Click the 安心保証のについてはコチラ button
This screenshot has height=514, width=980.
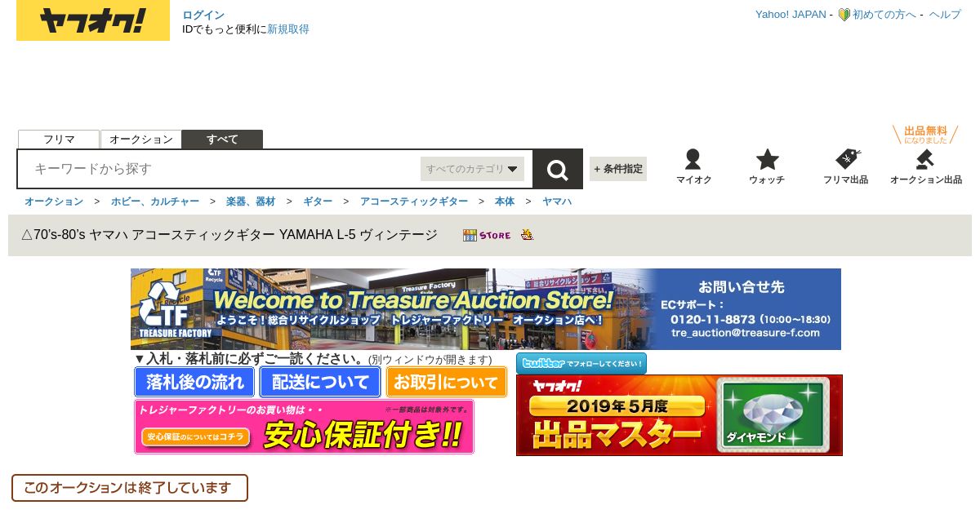pyautogui.click(x=197, y=437)
